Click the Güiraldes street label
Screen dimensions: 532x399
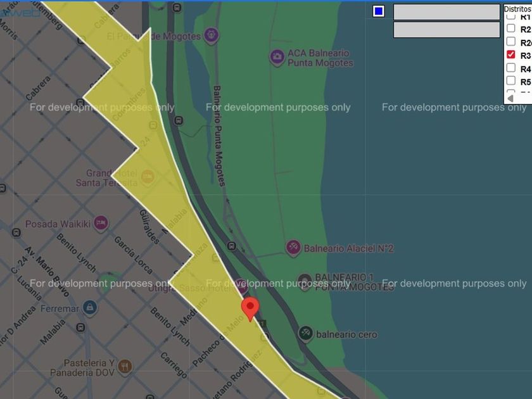tap(149, 227)
